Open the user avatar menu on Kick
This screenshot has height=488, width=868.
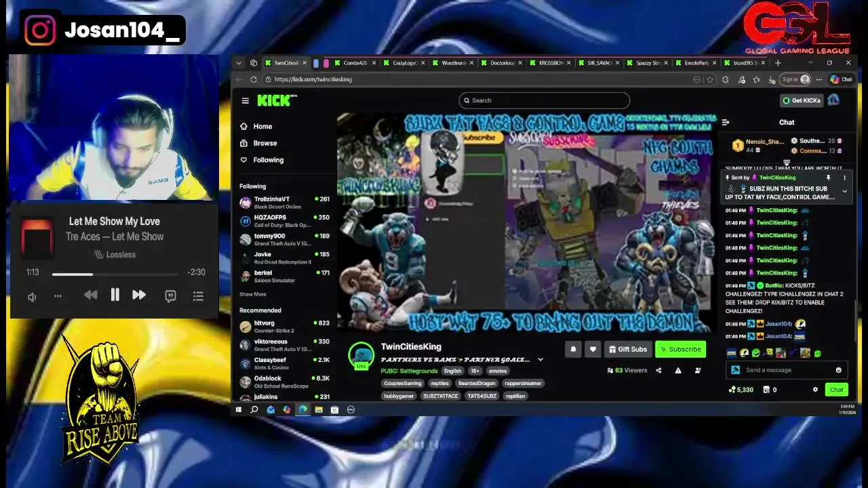pyautogui.click(x=833, y=100)
